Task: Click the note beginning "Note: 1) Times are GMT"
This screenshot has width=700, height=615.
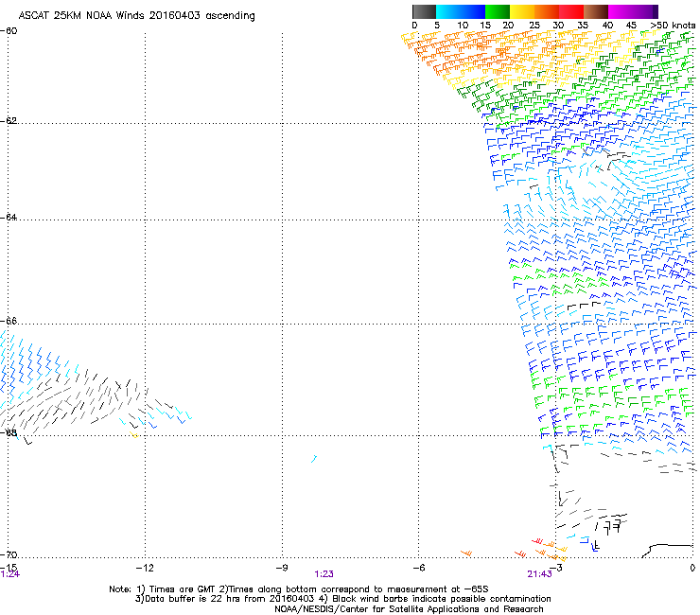Action: coord(299,589)
